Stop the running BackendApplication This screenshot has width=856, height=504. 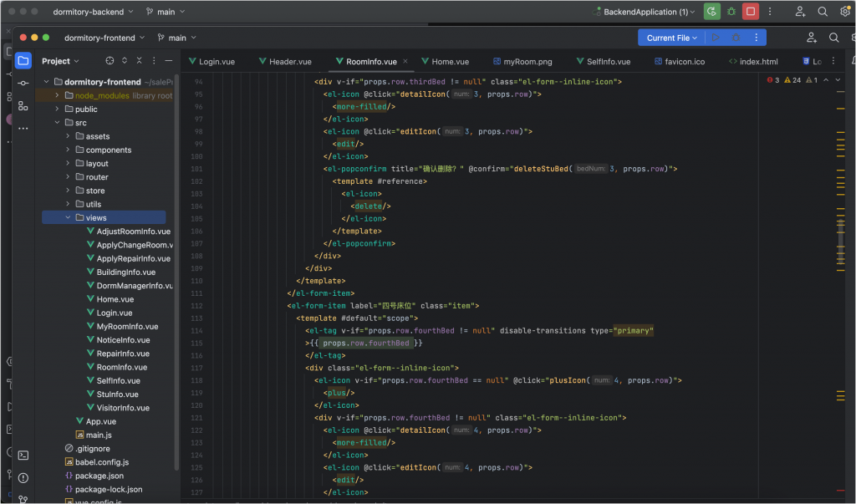click(x=751, y=12)
